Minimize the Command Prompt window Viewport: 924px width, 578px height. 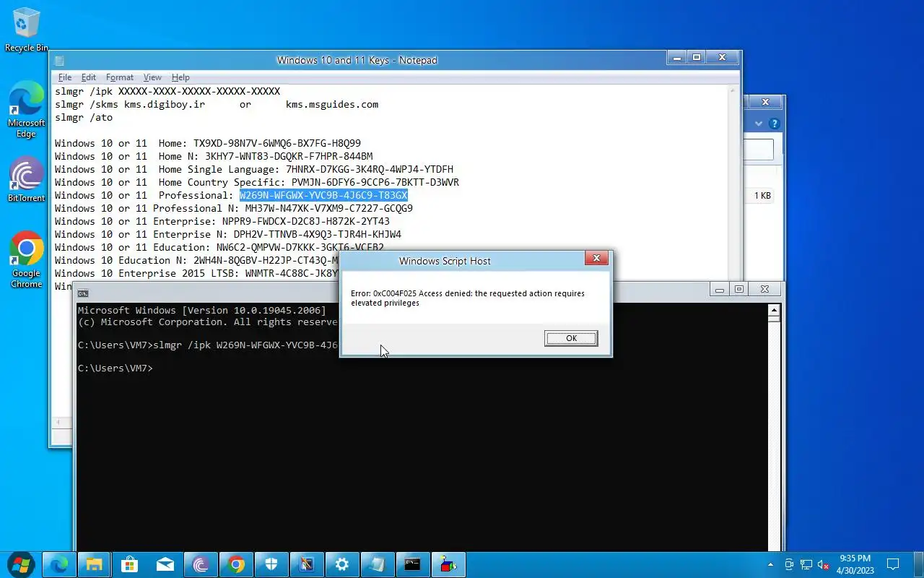point(720,289)
